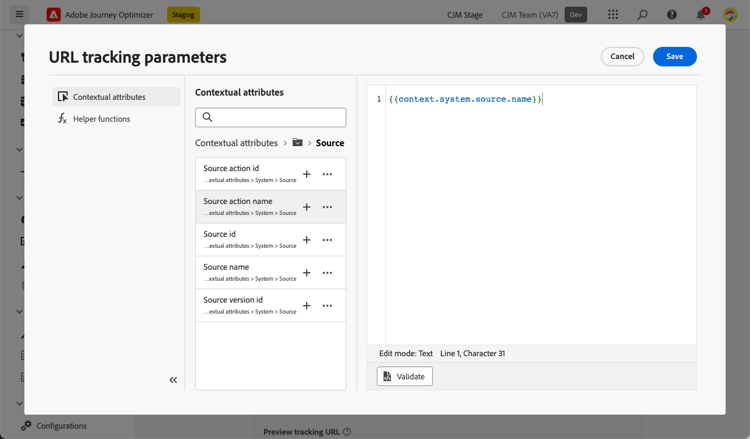Open the CJM Team (VA7) sandbox switcher
Viewport: 750px width, 439px height.
[x=529, y=15]
